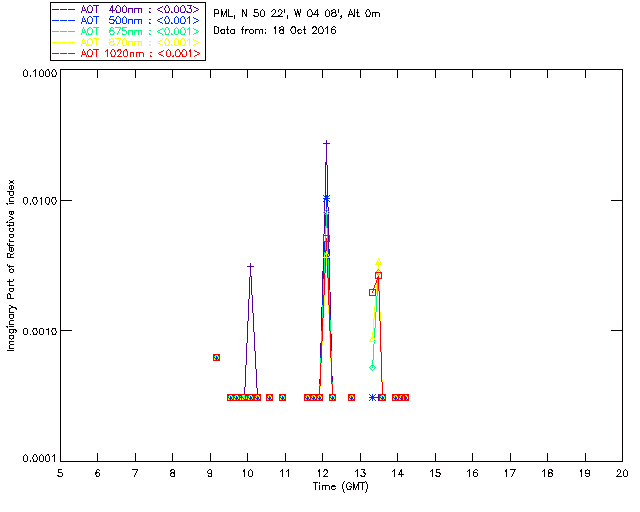The height and width of the screenshot is (512, 640).
Task: Click the station text 'PML, N 50 22', W 04 08', Alt 0m'
Action: point(297,14)
